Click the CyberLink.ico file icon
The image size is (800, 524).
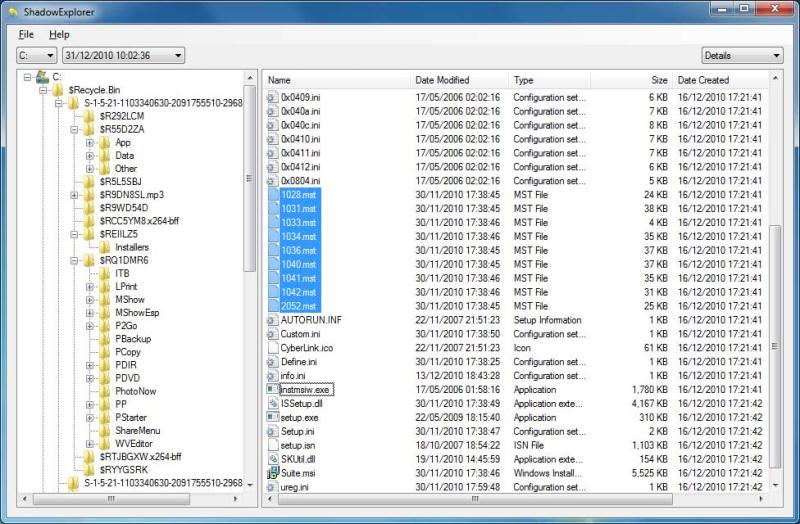pyautogui.click(x=273, y=348)
